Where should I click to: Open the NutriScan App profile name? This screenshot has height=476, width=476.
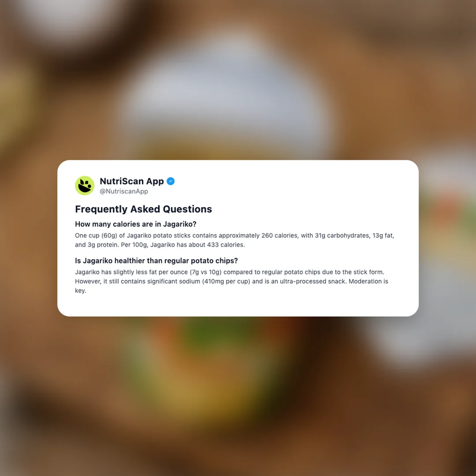132,181
